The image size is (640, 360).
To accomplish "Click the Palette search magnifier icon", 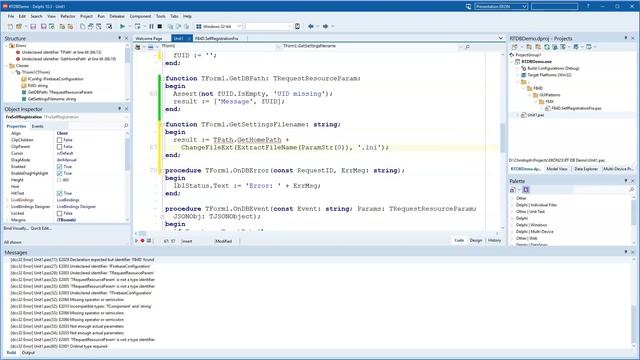I will (631, 190).
